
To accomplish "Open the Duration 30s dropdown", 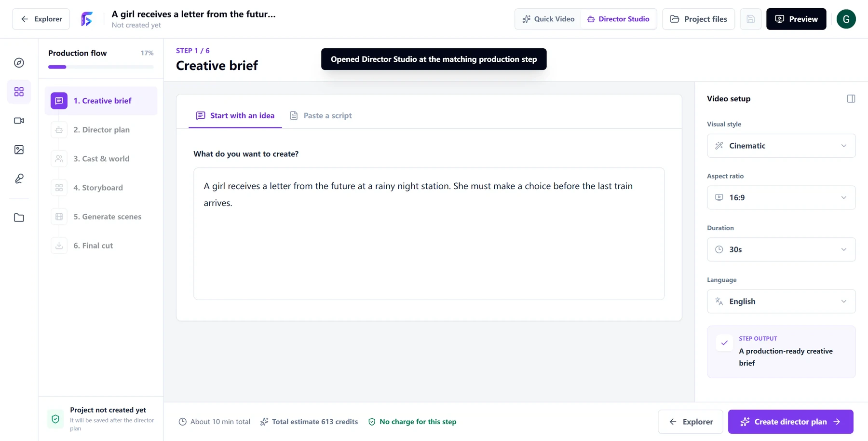I will [781, 249].
